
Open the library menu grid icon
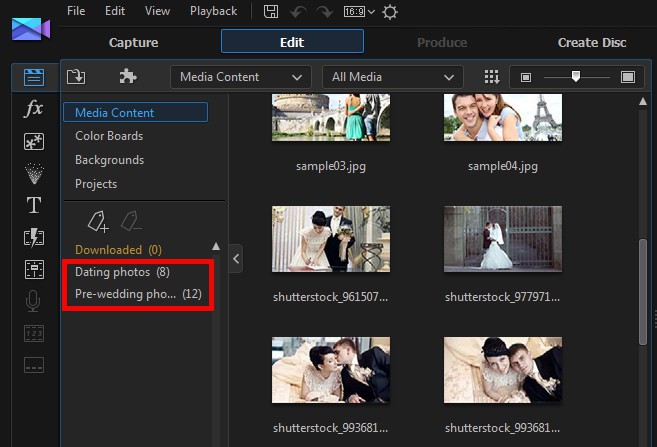click(x=491, y=77)
